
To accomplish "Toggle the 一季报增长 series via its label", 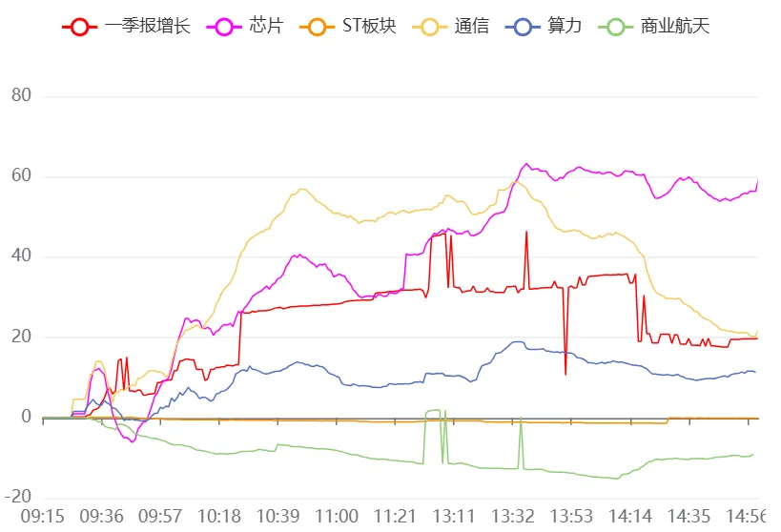I will pyautogui.click(x=148, y=26).
